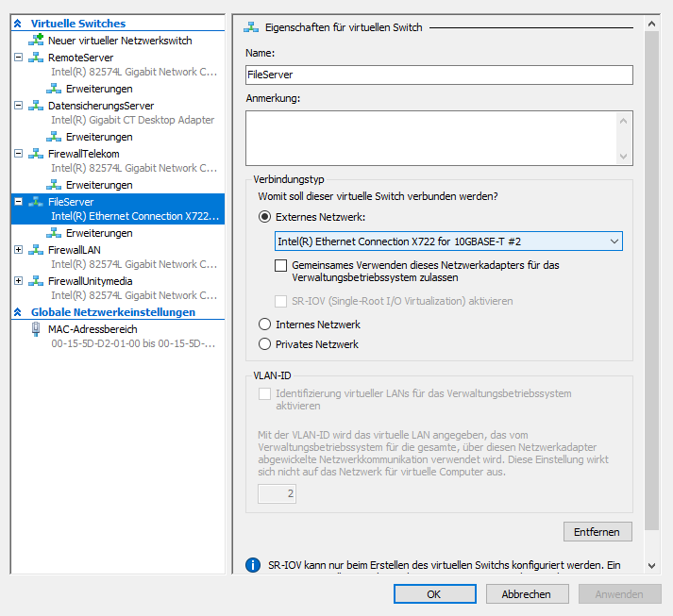The height and width of the screenshot is (616, 673).
Task: Click the Entfernen button
Action: [597, 532]
